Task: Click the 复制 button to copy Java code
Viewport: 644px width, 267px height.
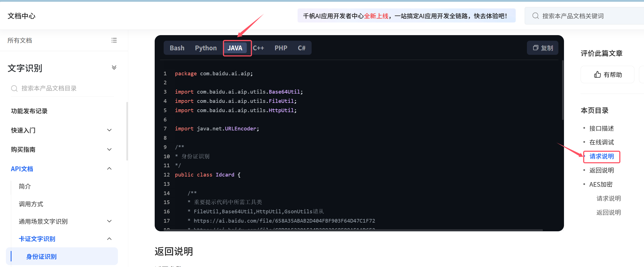Action: coord(542,48)
